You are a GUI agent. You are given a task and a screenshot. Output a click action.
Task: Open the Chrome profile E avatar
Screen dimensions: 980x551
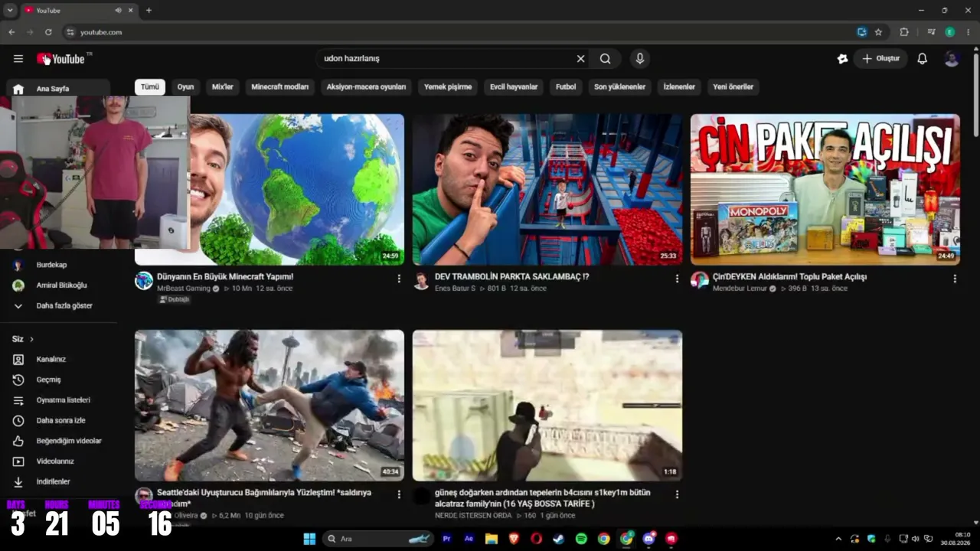tap(950, 32)
